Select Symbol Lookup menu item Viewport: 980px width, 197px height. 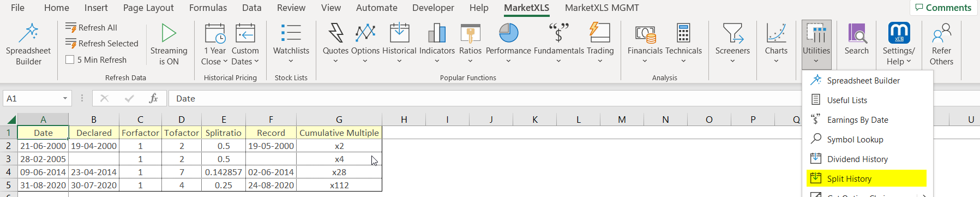click(867, 139)
